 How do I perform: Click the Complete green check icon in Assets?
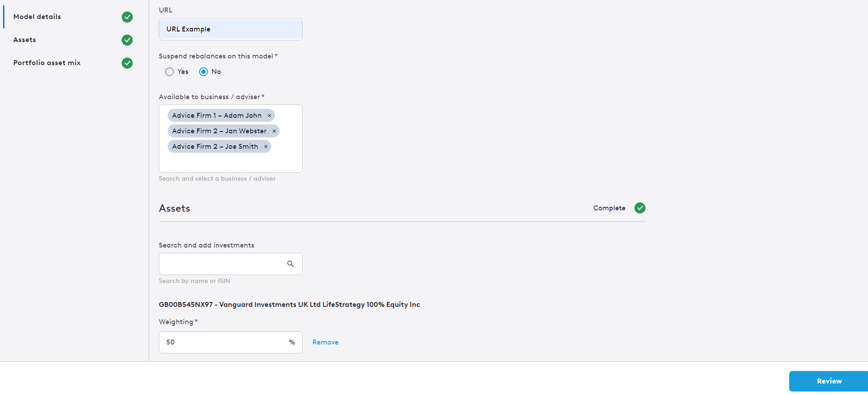[x=640, y=208]
